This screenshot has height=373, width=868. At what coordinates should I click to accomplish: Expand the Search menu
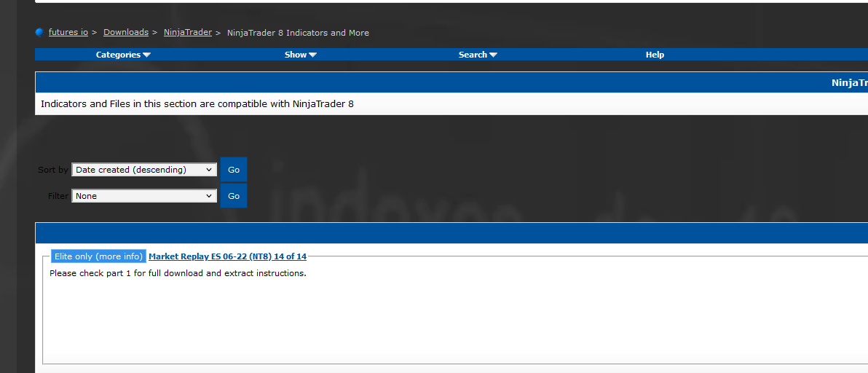478,55
